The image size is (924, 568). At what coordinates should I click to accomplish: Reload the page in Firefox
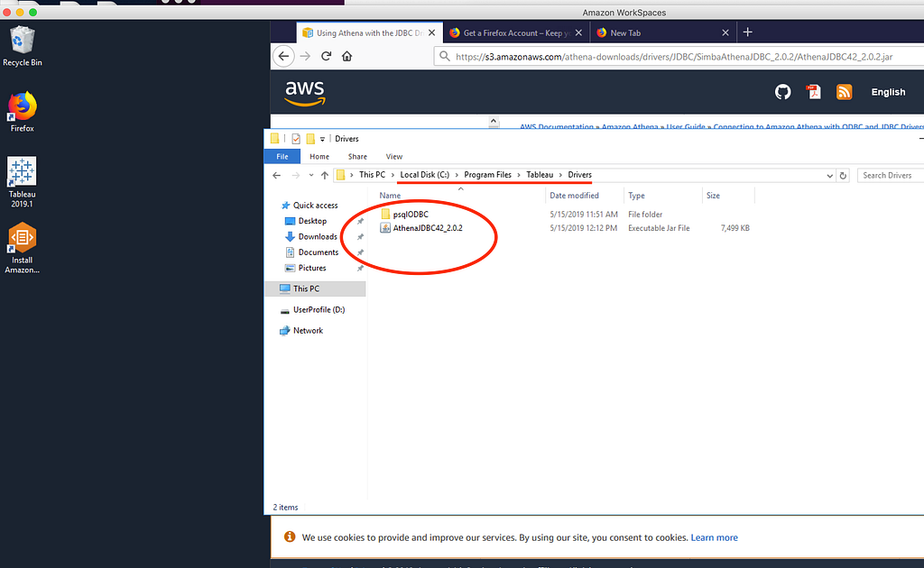(326, 56)
